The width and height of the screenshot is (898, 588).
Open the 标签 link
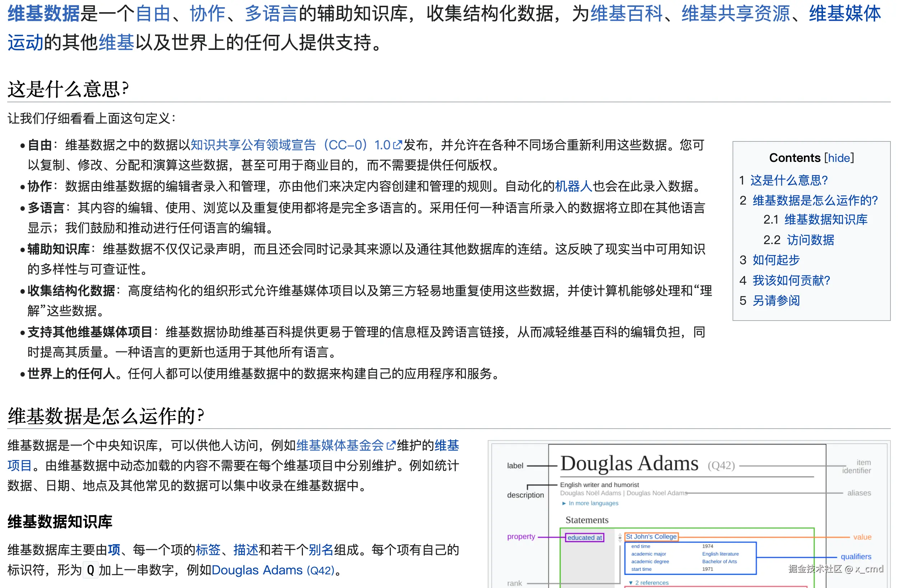point(208,550)
